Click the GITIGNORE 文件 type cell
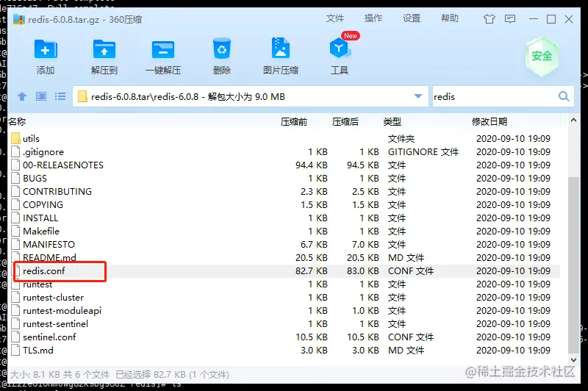This screenshot has height=391, width=588. pos(423,152)
